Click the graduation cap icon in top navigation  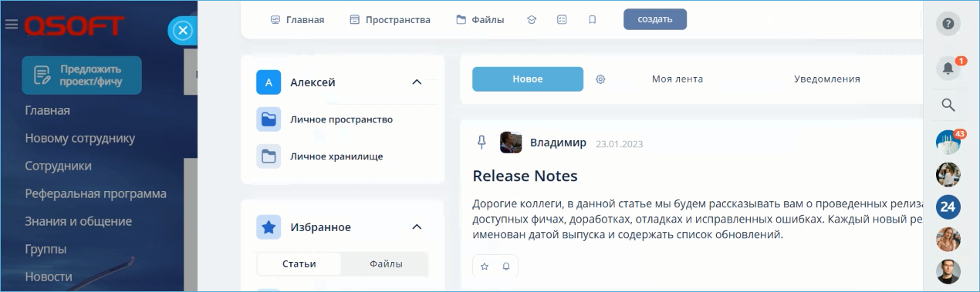pyautogui.click(x=532, y=20)
